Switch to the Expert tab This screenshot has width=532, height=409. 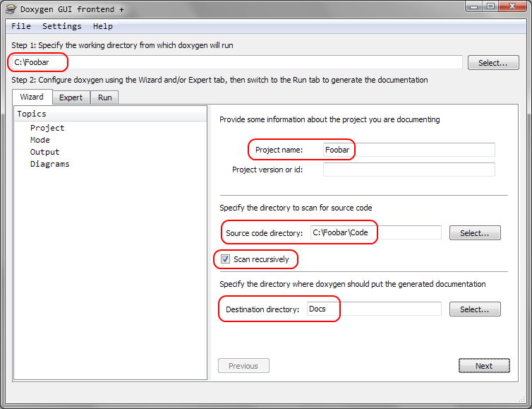[71, 97]
